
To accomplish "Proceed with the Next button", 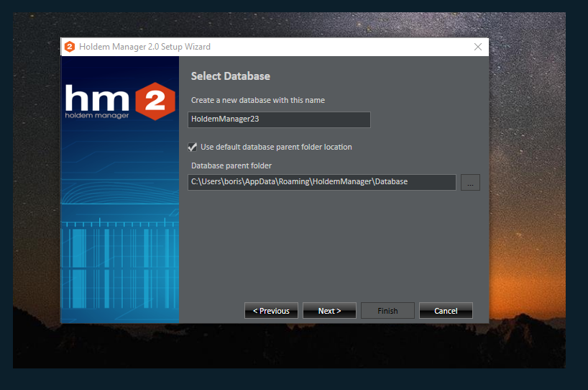I will tap(330, 311).
